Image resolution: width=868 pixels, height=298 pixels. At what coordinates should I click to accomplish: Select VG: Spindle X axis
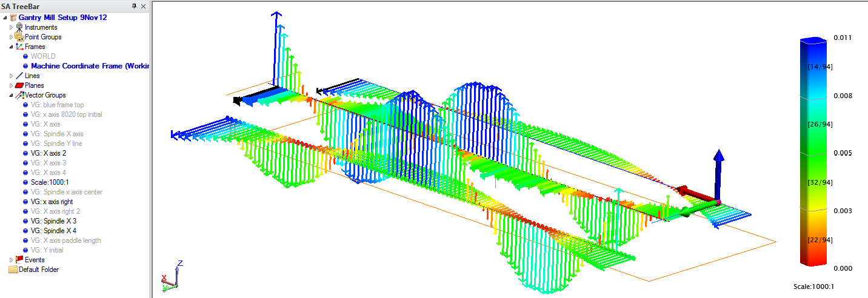tap(57, 134)
